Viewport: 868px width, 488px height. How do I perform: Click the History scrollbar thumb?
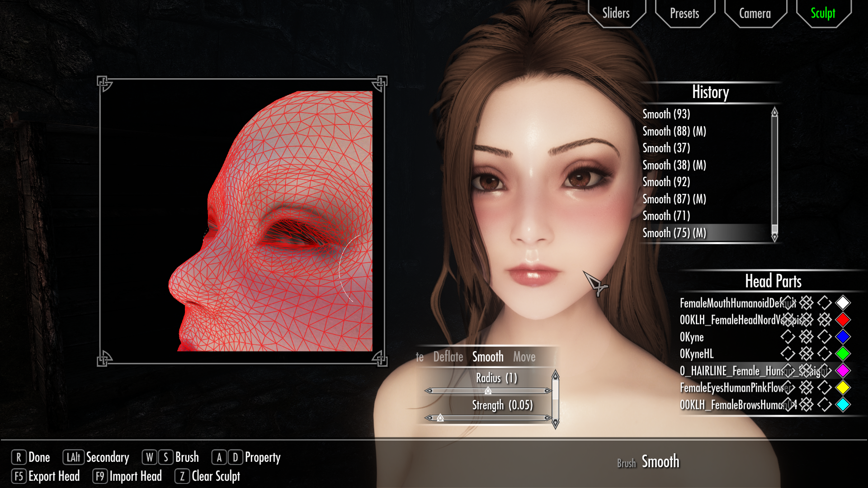[x=774, y=228]
